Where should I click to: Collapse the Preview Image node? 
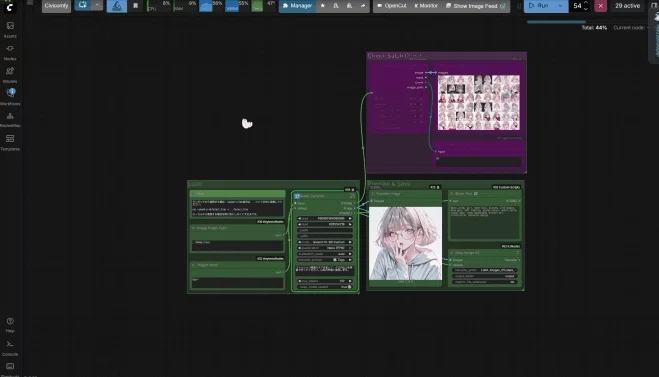click(372, 194)
